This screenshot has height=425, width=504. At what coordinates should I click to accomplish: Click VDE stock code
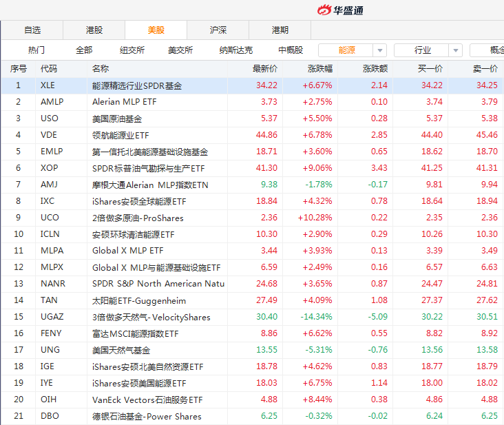click(x=48, y=135)
